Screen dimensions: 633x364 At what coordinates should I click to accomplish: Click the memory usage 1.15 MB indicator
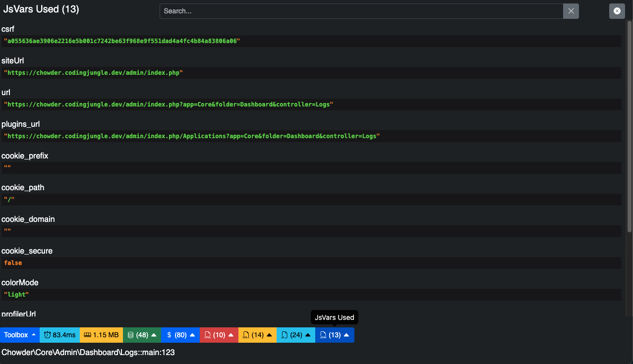[101, 335]
